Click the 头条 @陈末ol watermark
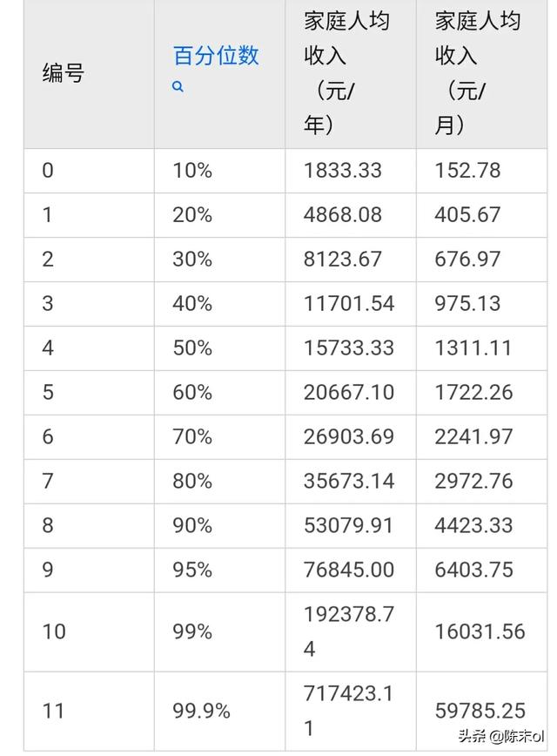The image size is (557, 756). coord(501,736)
